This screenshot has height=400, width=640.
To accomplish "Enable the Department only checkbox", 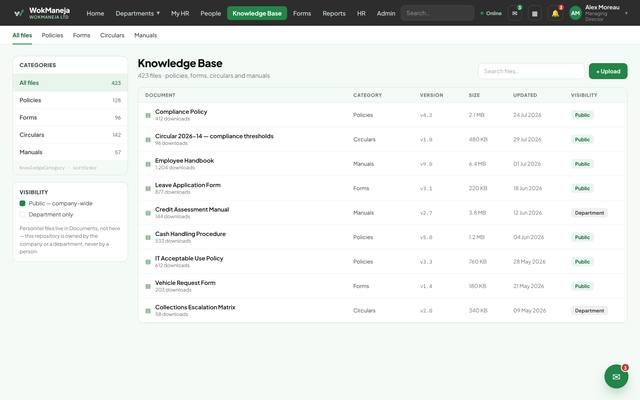I will coord(22,214).
